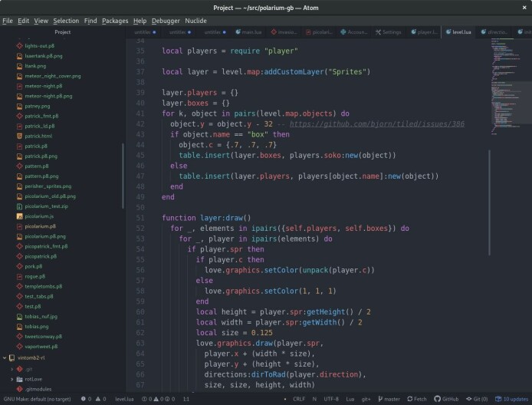Screen dimensions: 532x405
Task: Click the Lua icon on main.lua tab
Action: coord(238,32)
